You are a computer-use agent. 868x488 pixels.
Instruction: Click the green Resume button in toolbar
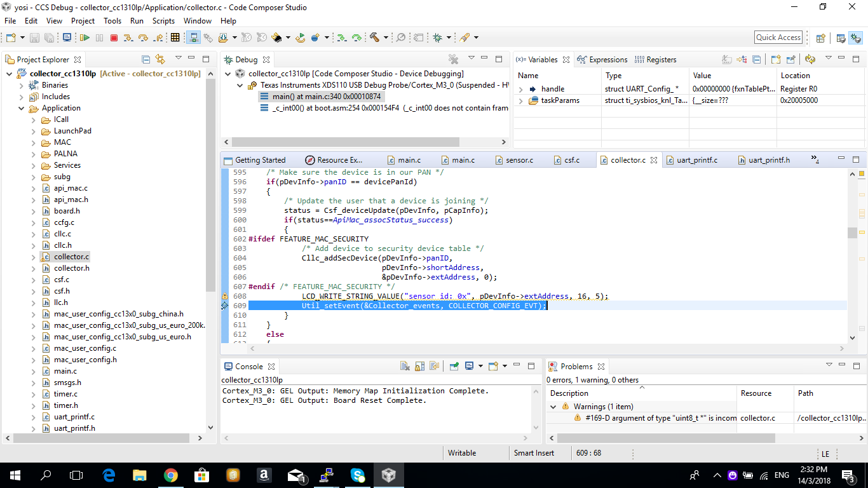point(85,38)
